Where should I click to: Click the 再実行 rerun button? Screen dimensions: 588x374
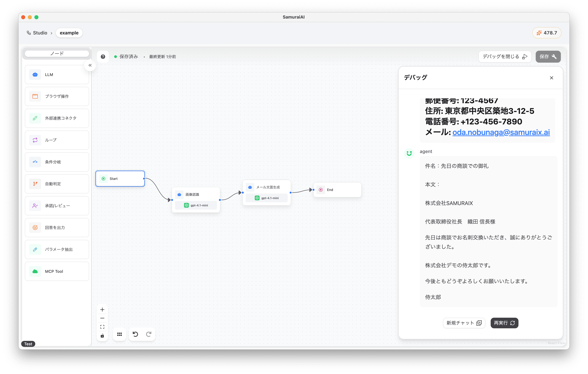coord(504,323)
